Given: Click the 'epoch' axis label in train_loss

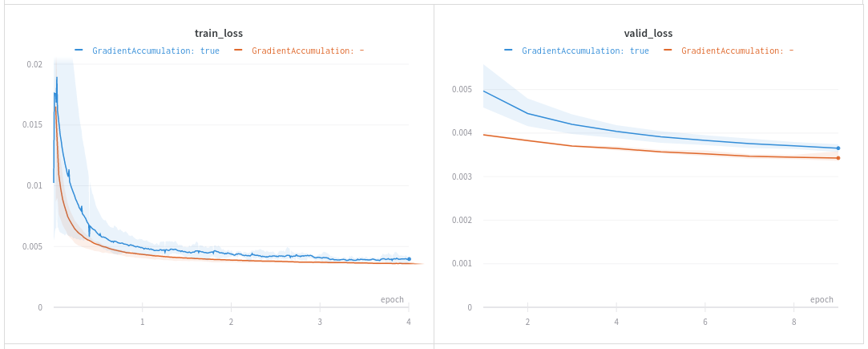Looking at the screenshot, I should point(392,299).
